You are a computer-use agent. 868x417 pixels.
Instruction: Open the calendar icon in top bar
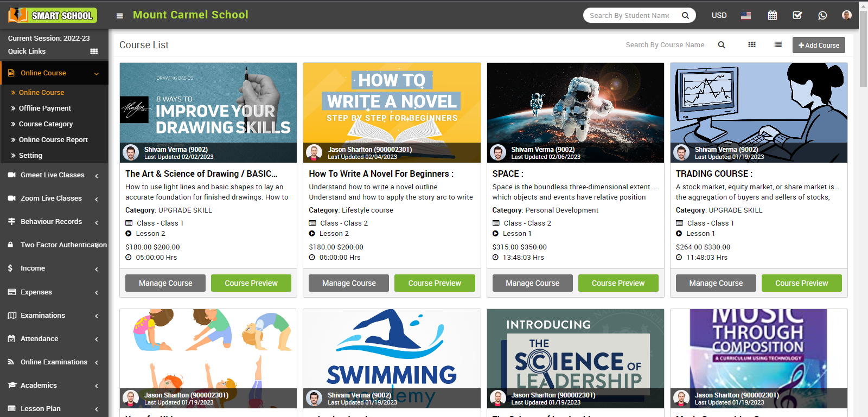coord(773,15)
